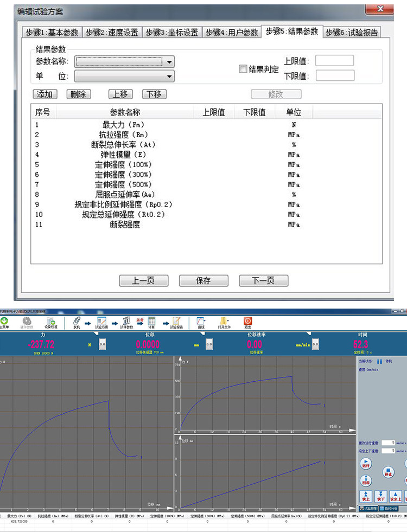Select row 最大力（Fm）

coord(206,125)
